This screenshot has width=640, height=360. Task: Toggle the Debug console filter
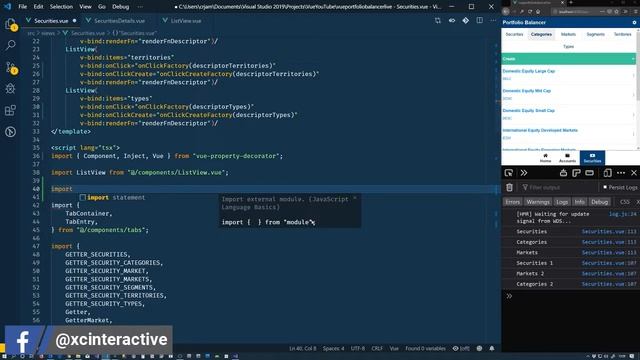pyautogui.click(x=599, y=202)
